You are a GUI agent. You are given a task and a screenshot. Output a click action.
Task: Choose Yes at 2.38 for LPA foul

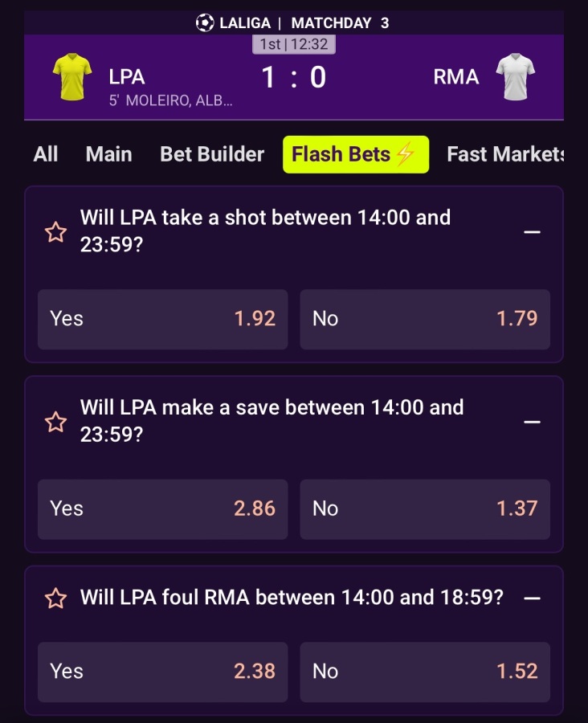pyautogui.click(x=162, y=672)
